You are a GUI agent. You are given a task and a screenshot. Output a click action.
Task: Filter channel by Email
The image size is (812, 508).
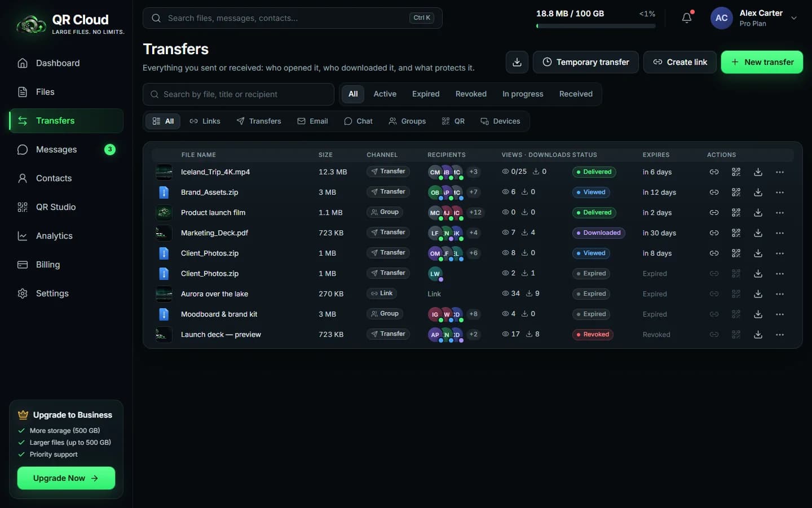(x=313, y=121)
